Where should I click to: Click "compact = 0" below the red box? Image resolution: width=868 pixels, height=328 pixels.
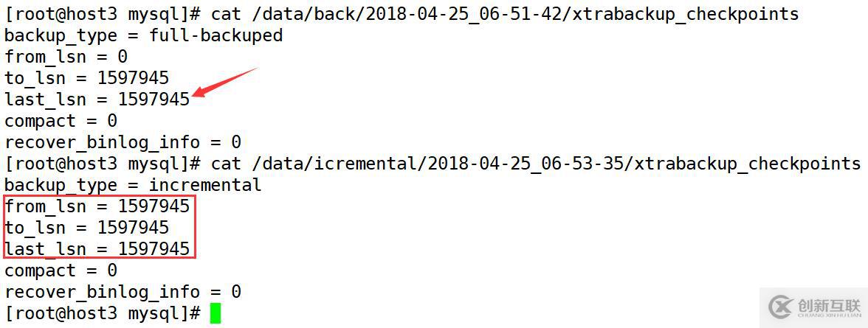(61, 271)
